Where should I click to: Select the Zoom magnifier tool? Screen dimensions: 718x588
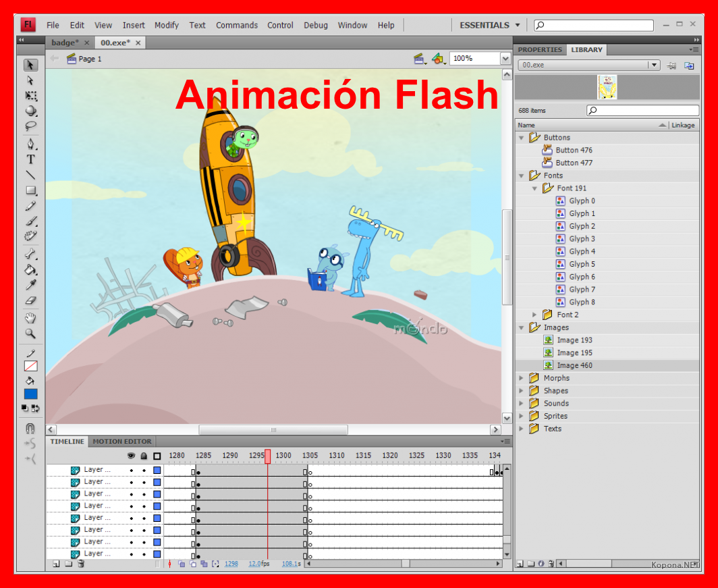[30, 333]
